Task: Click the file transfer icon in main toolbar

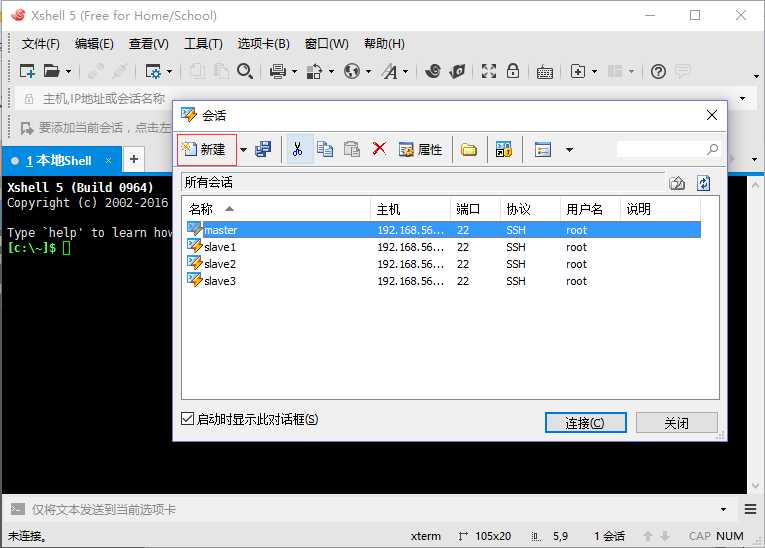Action: point(314,72)
